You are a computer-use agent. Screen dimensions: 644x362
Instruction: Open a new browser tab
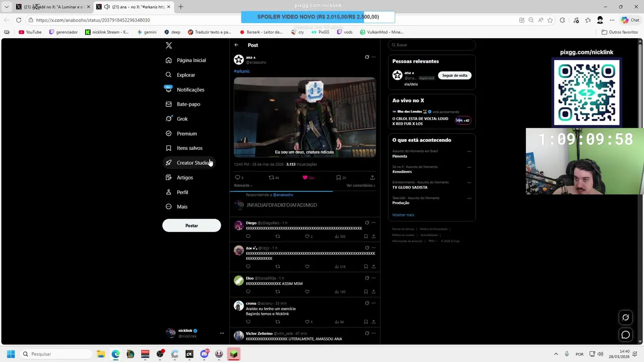181,7
